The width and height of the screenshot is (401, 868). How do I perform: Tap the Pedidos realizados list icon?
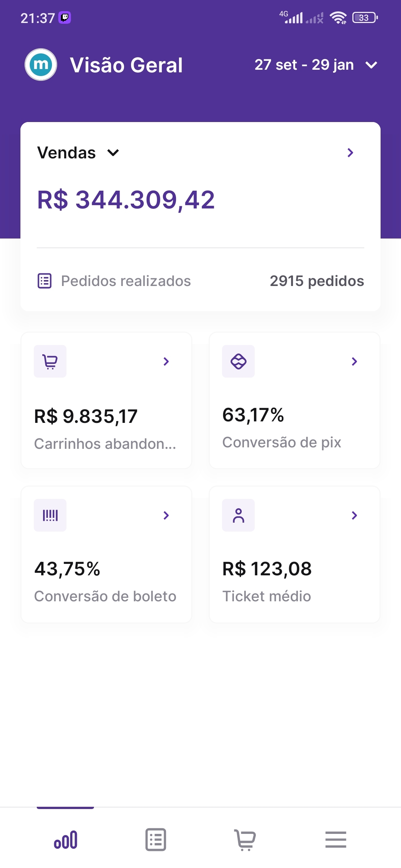(x=45, y=281)
